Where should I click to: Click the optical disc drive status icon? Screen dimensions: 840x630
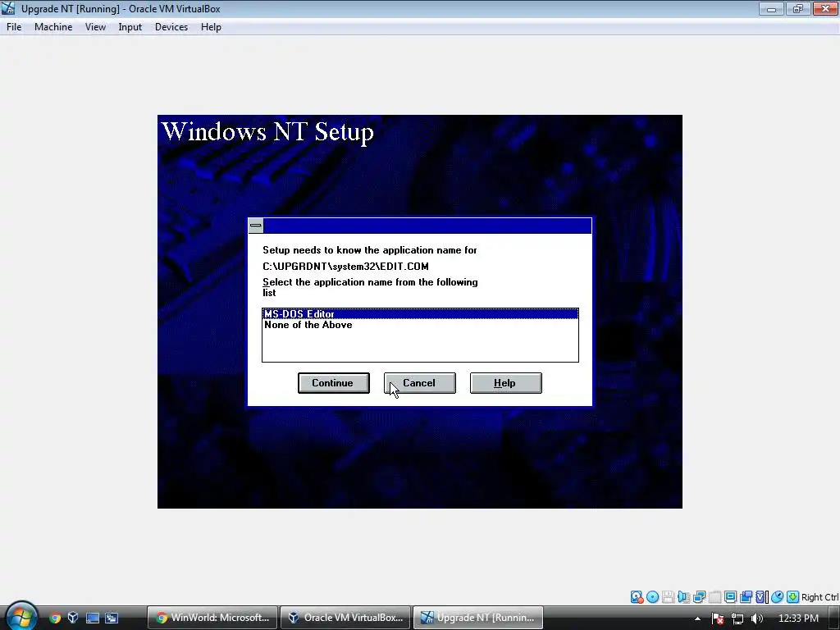(652, 597)
